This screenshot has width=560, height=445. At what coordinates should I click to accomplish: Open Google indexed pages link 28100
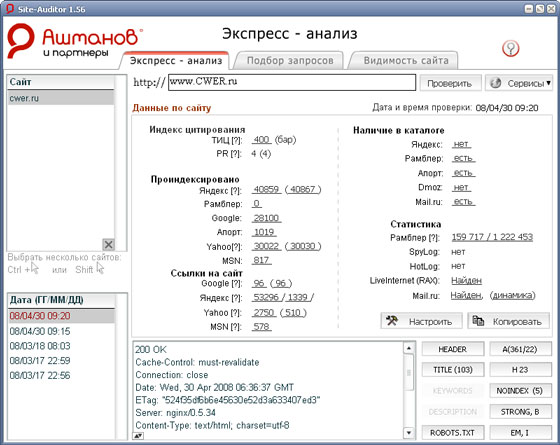point(266,218)
